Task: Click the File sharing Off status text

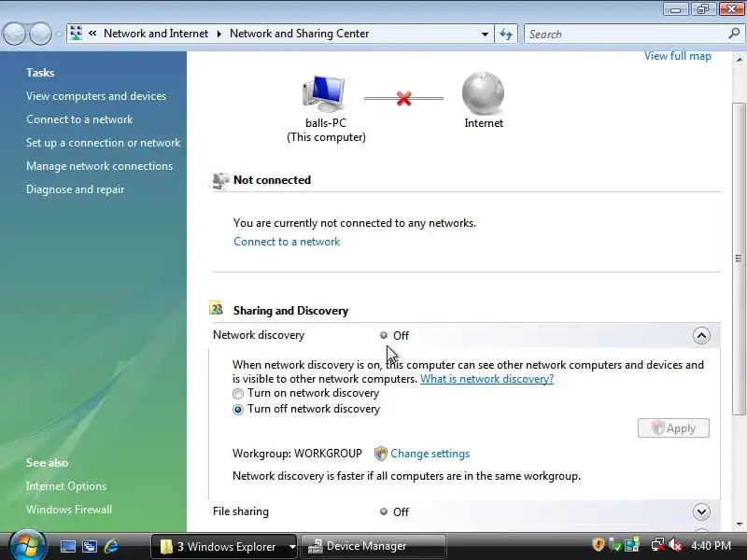Action: point(401,511)
